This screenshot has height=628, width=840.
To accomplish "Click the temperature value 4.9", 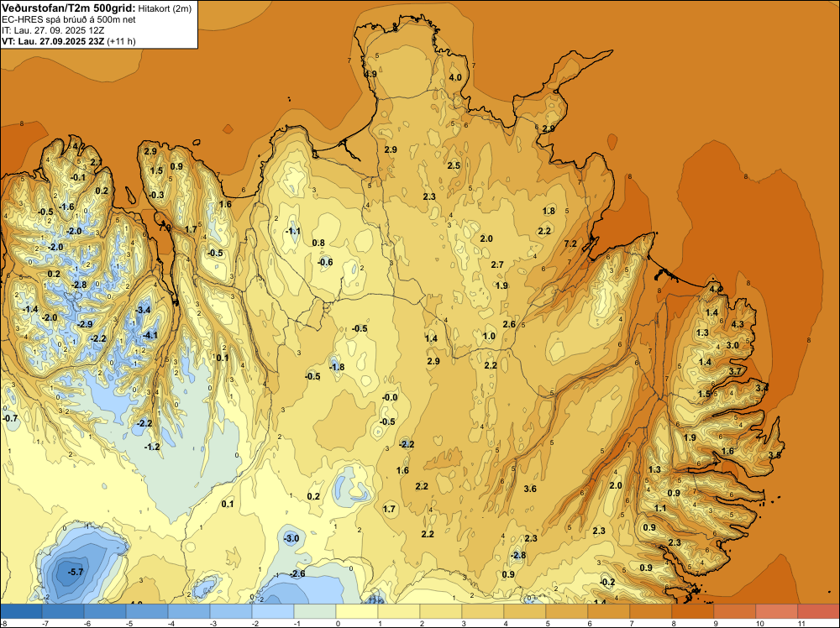I will (x=370, y=74).
